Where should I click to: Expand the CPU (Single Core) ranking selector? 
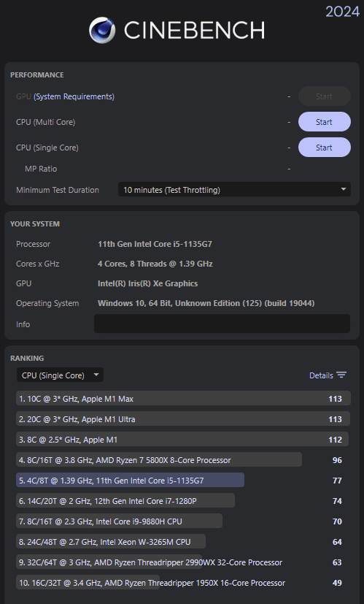(x=60, y=375)
